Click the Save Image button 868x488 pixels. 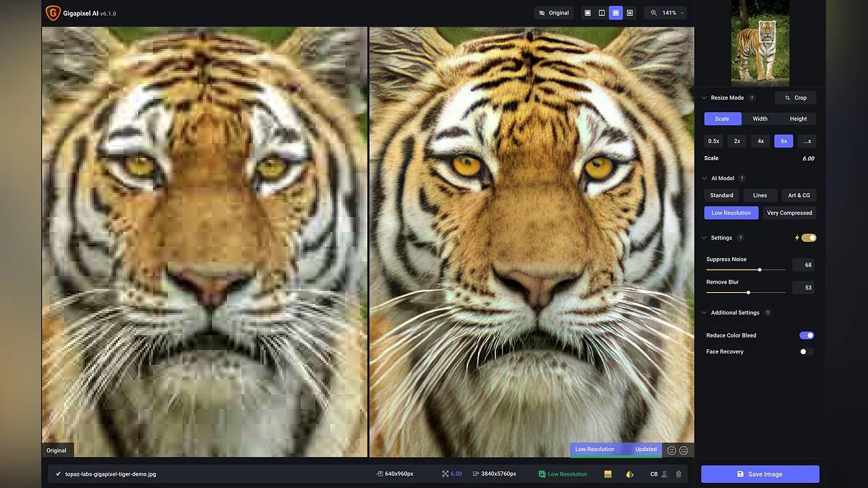(759, 474)
